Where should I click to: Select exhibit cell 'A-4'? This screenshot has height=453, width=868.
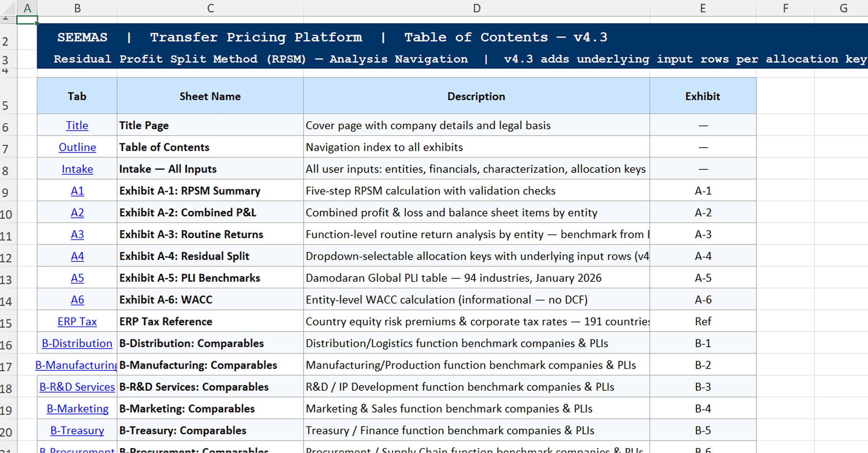pyautogui.click(x=703, y=256)
